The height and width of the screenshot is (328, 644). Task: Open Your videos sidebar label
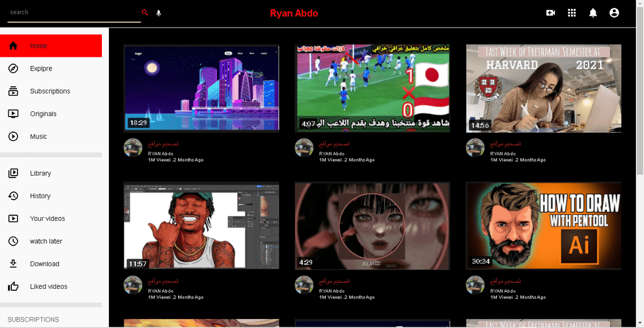47,218
